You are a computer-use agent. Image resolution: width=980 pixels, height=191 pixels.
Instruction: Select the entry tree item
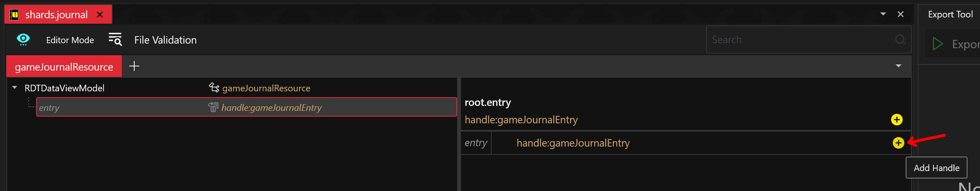[49, 108]
